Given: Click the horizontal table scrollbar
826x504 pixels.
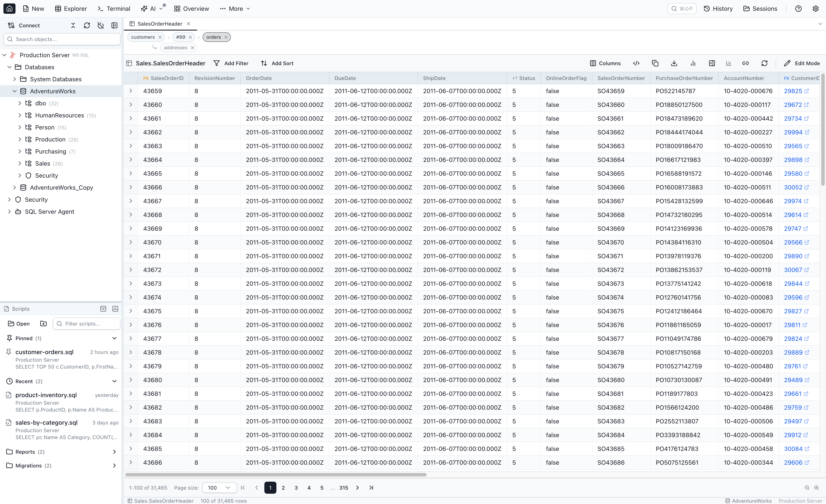Looking at the screenshot, I should tap(276, 475).
